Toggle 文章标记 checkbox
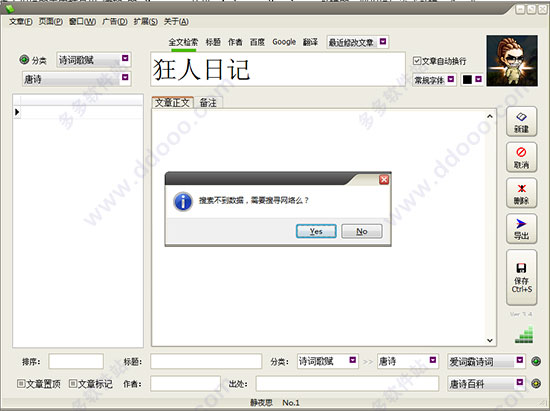550x411 pixels. tap(73, 384)
